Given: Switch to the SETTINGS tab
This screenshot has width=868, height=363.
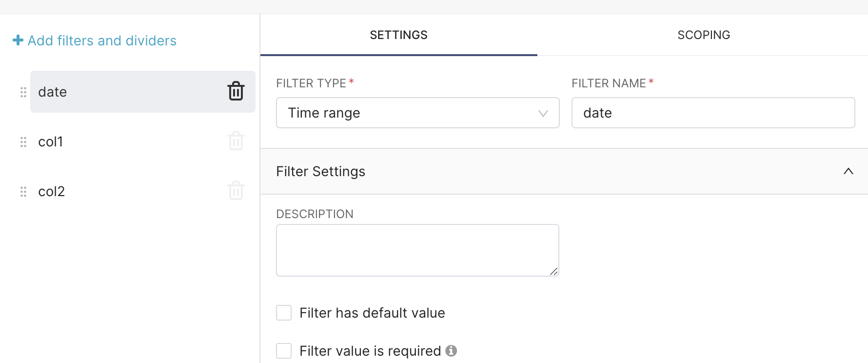Looking at the screenshot, I should pyautogui.click(x=398, y=35).
